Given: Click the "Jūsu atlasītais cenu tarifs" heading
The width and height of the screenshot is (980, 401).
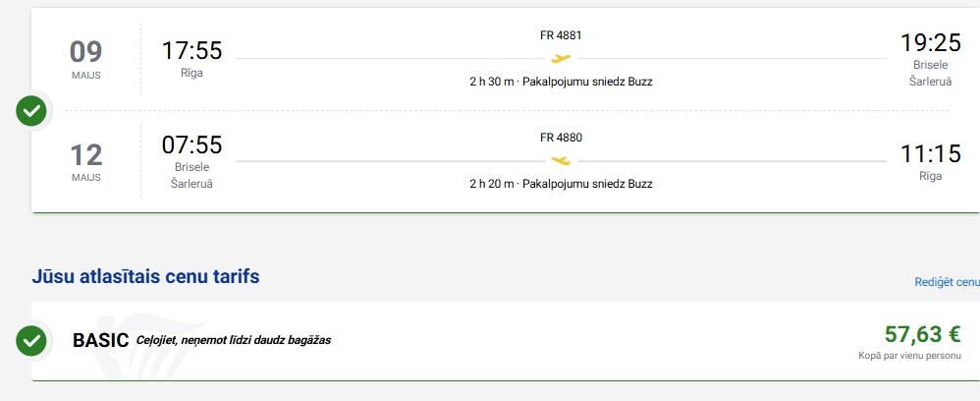Looking at the screenshot, I should point(145,277).
